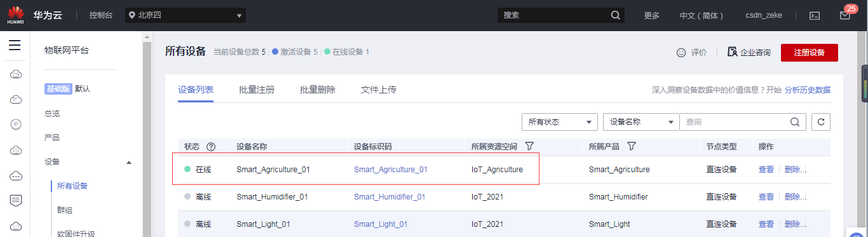Open the cloud shell terminal icon
The image size is (868, 237).
pyautogui.click(x=814, y=16)
